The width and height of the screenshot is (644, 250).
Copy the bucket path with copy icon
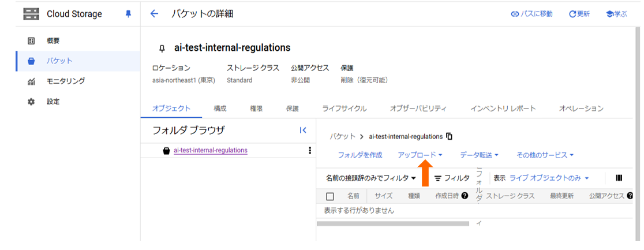tap(449, 136)
